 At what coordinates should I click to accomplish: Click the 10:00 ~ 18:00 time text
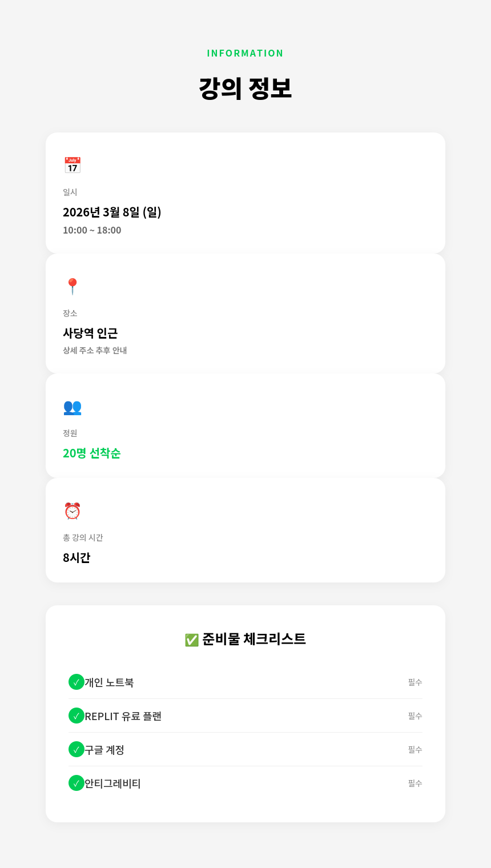point(92,230)
